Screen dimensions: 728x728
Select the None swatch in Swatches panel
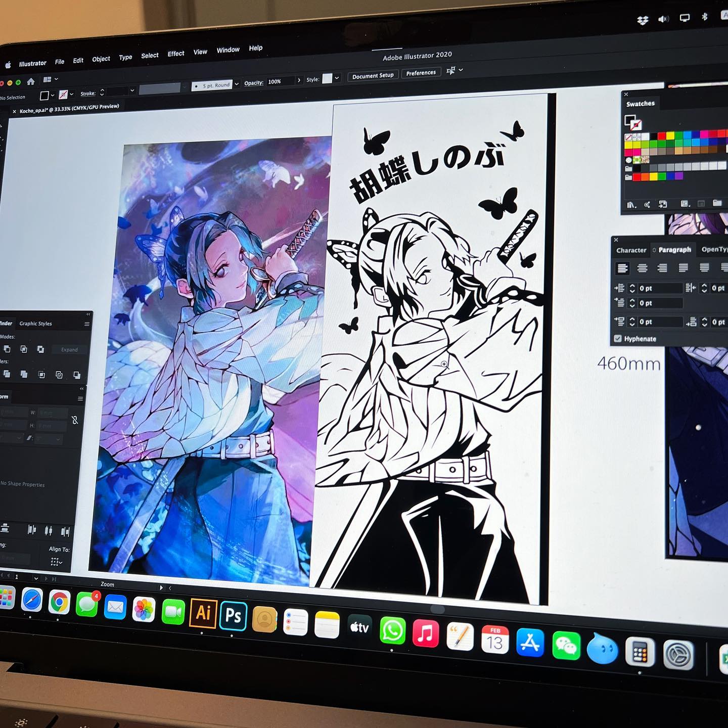coord(628,138)
